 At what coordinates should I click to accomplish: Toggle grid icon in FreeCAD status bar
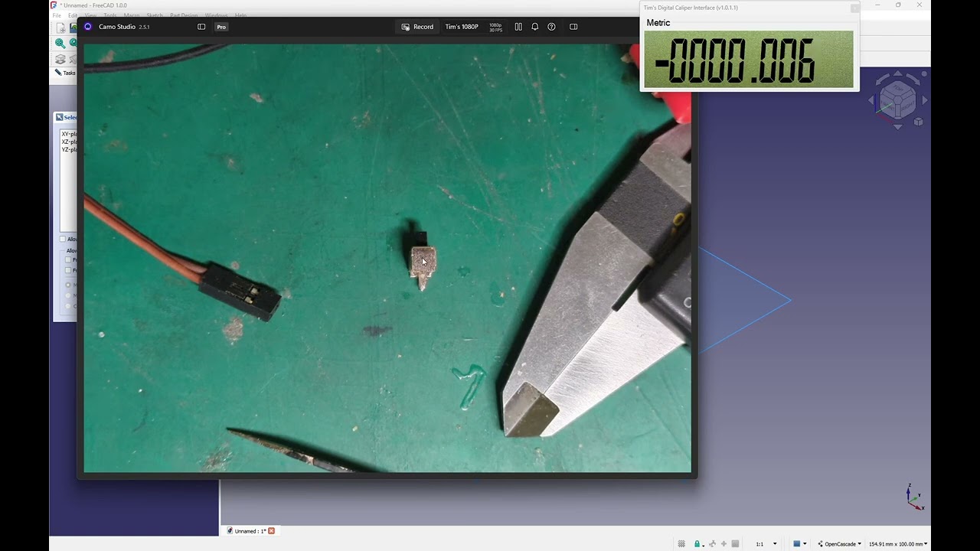[x=681, y=544]
